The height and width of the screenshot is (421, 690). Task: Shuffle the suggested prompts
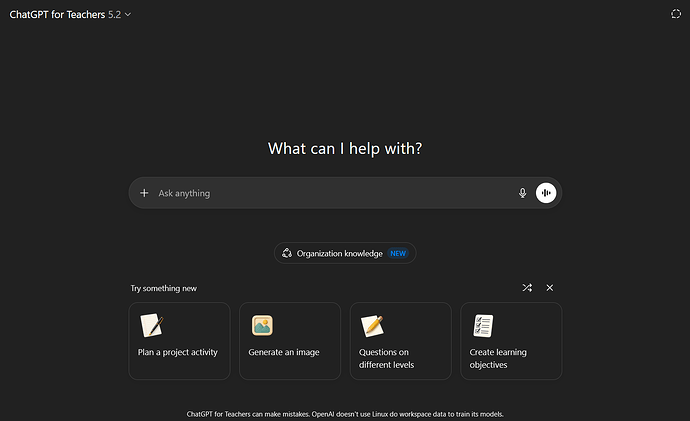coord(527,288)
